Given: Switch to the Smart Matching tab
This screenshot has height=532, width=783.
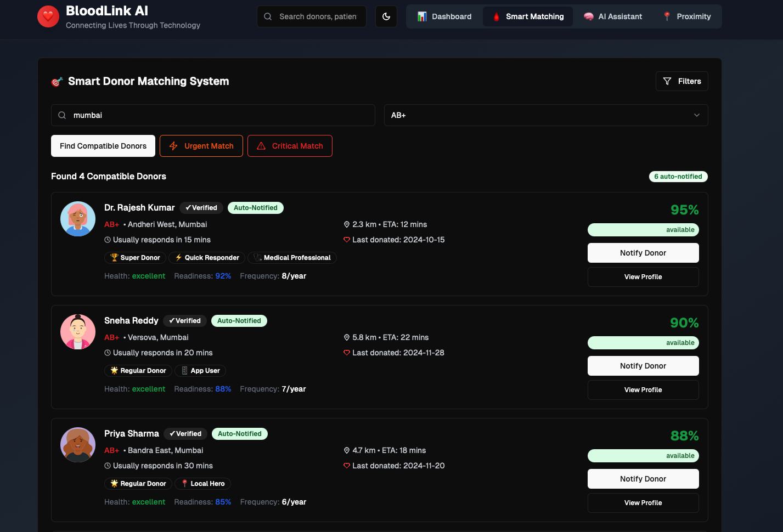Looking at the screenshot, I should (x=528, y=16).
